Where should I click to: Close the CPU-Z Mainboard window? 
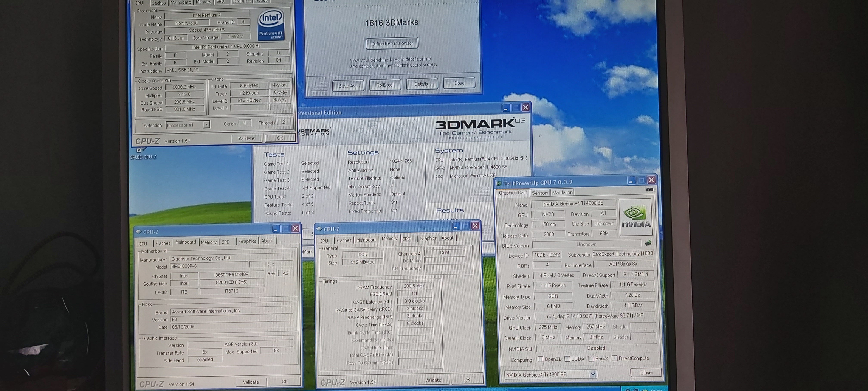tap(295, 228)
